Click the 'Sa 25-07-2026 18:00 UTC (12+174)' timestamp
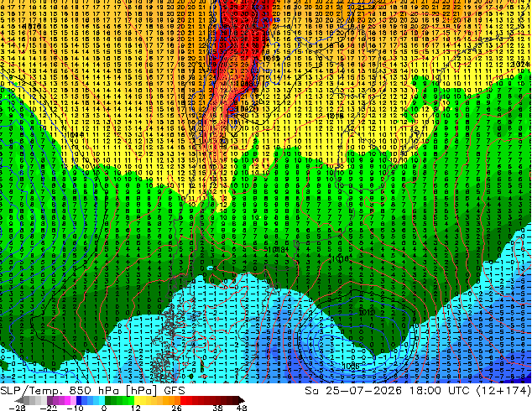This screenshot has width=532, height=411. (x=418, y=391)
